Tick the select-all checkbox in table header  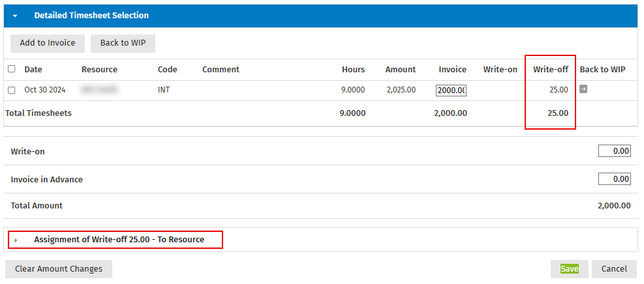point(12,69)
